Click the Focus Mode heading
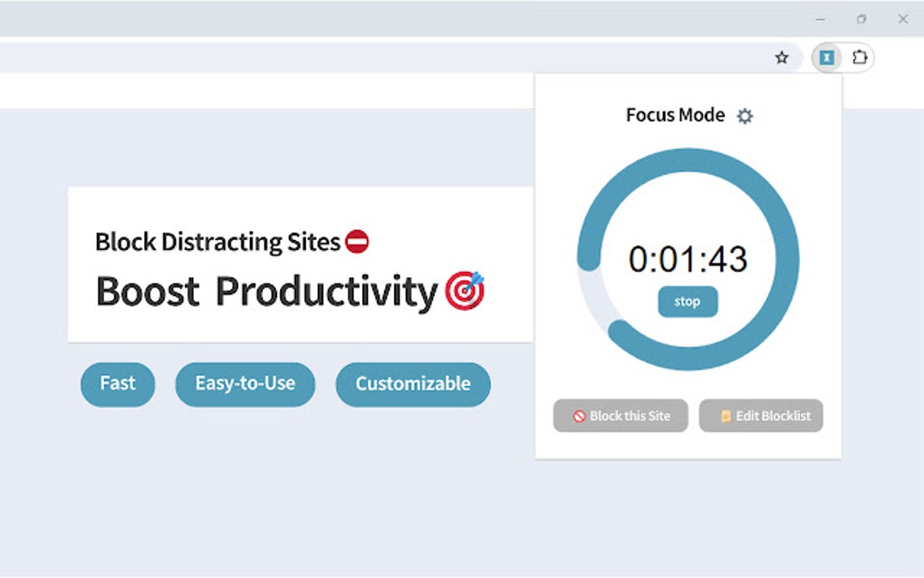Screen dimensions: 924x578 tap(675, 115)
